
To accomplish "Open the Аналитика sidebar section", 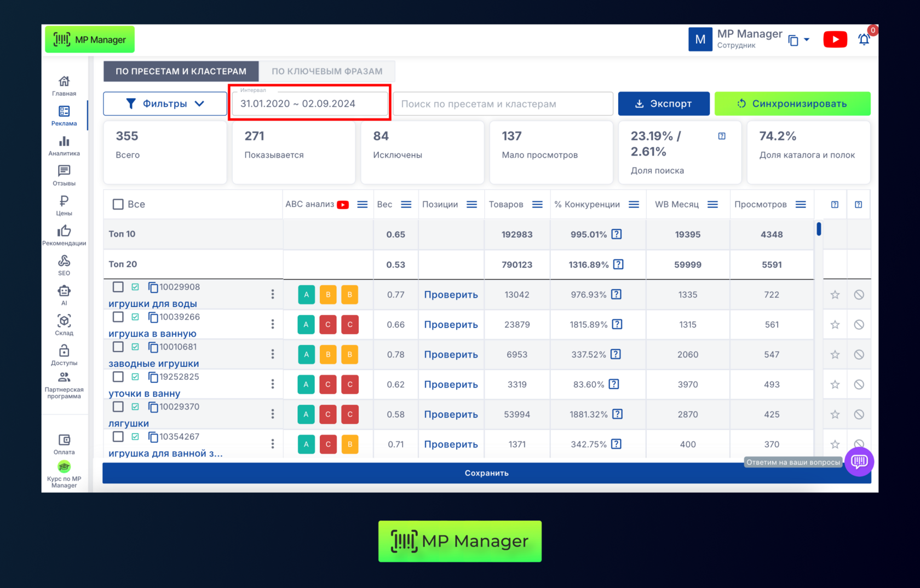I will click(64, 146).
